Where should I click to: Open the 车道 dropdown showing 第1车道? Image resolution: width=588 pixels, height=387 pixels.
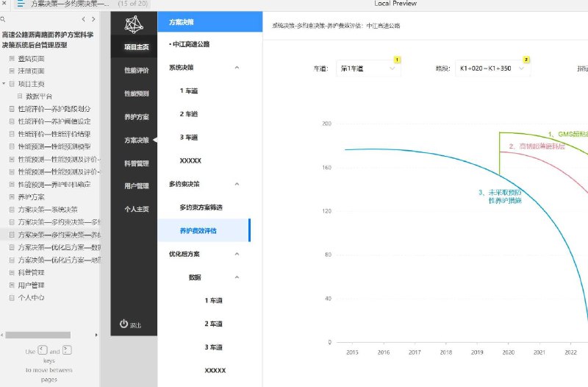[x=368, y=68]
